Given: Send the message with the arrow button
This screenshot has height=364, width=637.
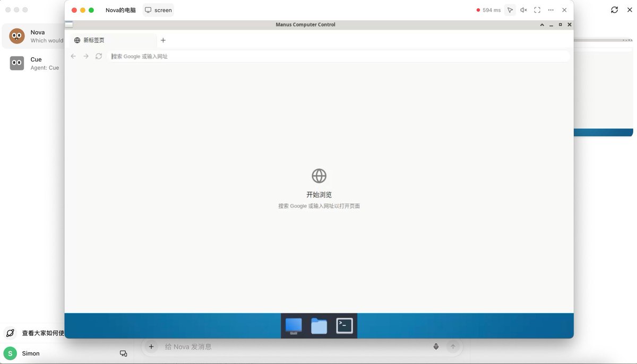Looking at the screenshot, I should click(453, 346).
